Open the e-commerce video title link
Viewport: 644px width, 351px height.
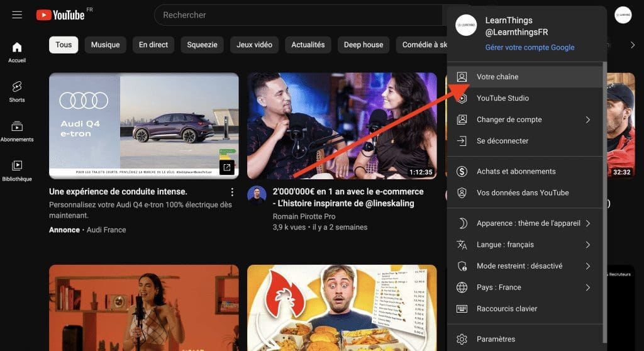click(x=348, y=198)
